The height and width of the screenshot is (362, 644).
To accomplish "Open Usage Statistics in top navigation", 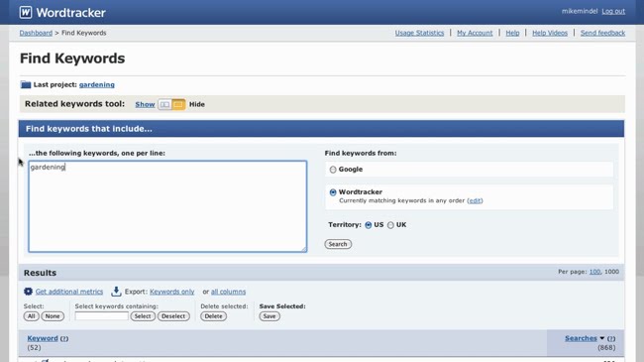I will pos(419,33).
